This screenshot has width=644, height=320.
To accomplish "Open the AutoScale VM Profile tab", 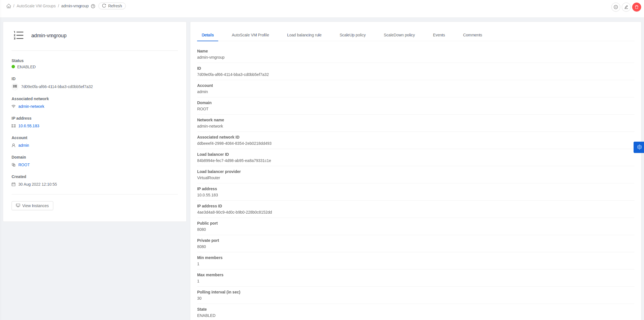I will point(250,35).
